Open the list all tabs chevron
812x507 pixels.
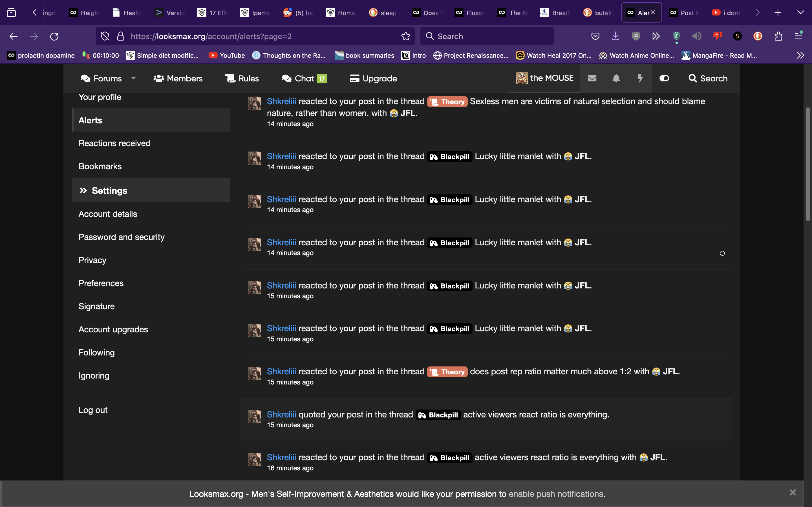[800, 13]
